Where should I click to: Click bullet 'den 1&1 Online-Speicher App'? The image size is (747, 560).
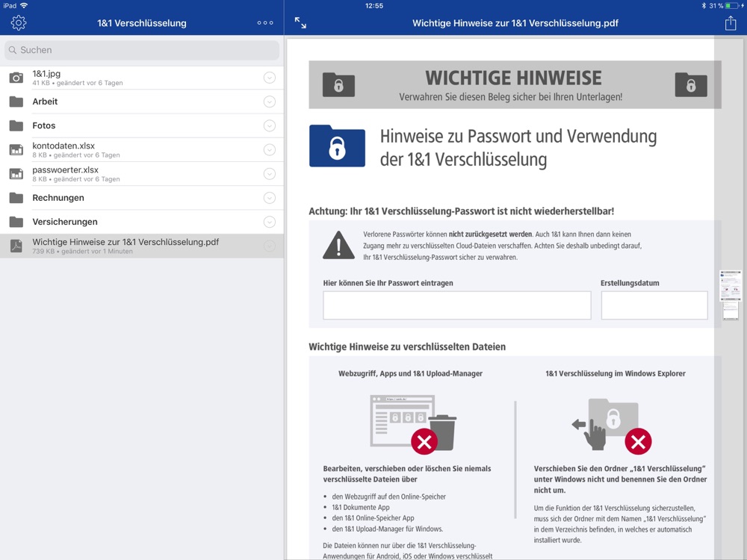click(373, 518)
